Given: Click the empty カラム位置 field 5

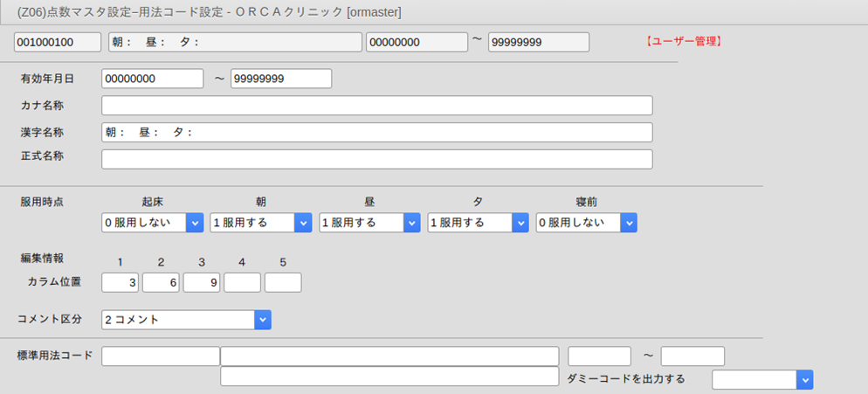Looking at the screenshot, I should [283, 282].
